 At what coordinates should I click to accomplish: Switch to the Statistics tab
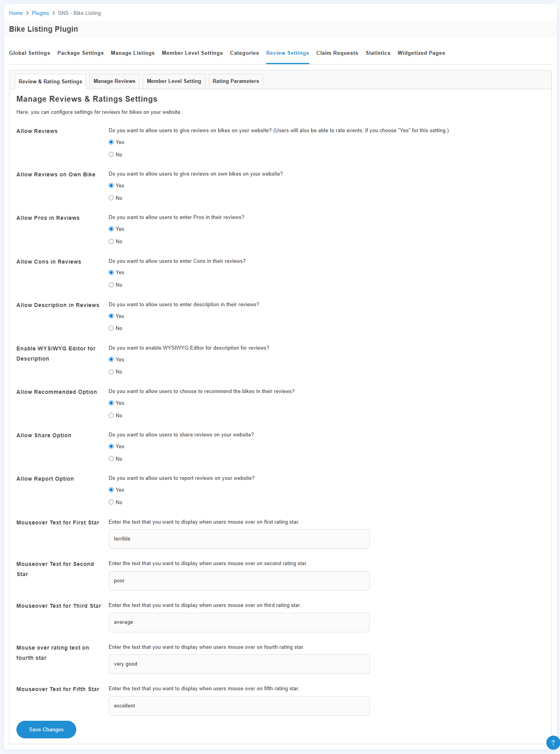click(378, 53)
